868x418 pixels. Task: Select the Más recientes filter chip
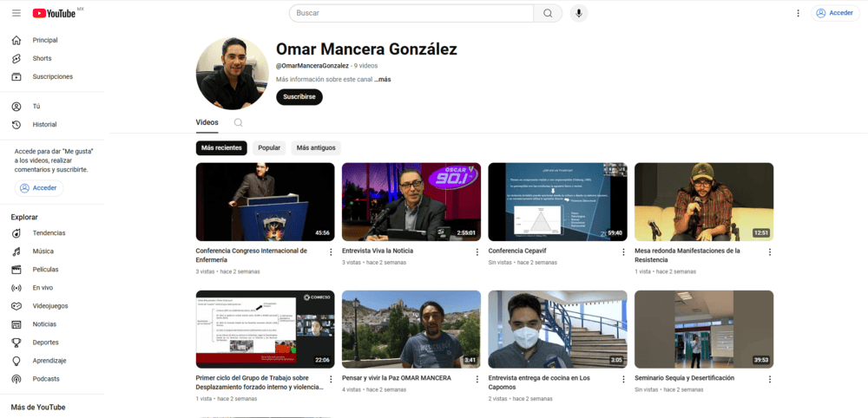click(221, 148)
